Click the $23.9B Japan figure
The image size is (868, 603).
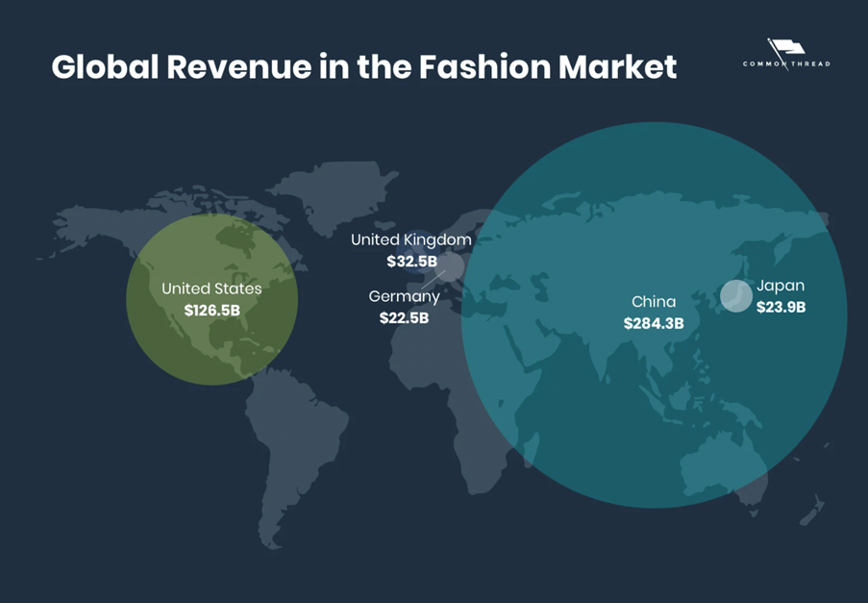(x=782, y=308)
